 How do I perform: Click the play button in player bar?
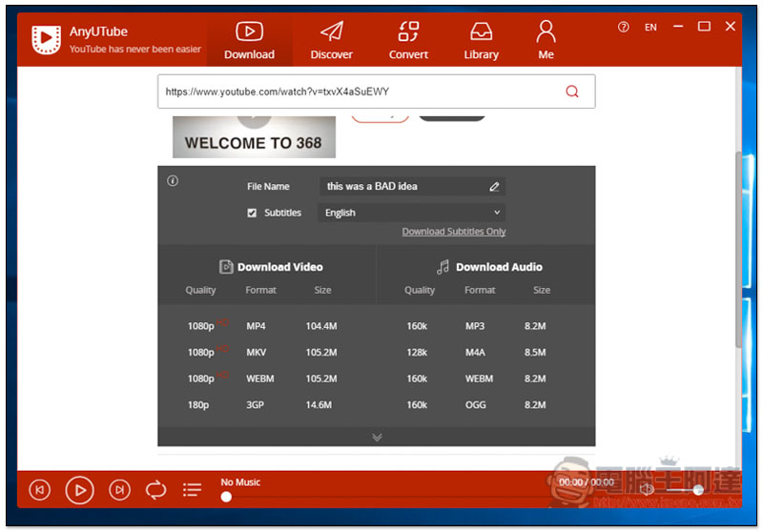click(x=79, y=490)
